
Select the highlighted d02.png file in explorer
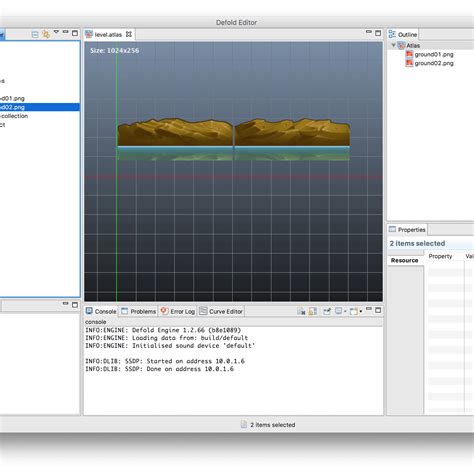pos(40,107)
